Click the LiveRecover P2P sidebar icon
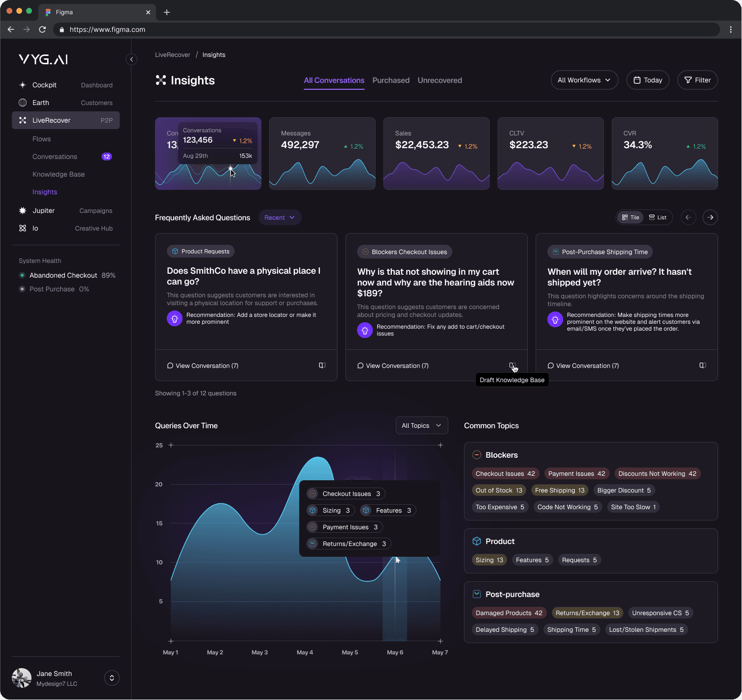Screen dimensions: 742x700 pos(23,120)
